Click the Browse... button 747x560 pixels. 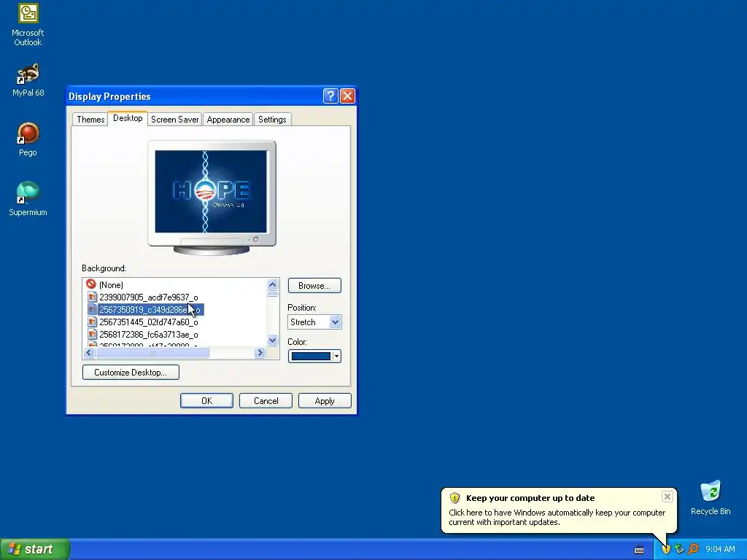tap(314, 285)
